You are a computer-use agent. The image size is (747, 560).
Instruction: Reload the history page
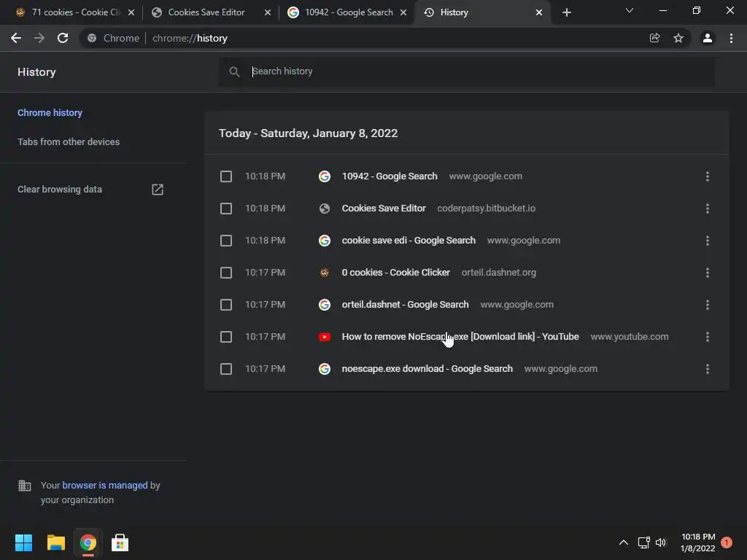pyautogui.click(x=63, y=38)
